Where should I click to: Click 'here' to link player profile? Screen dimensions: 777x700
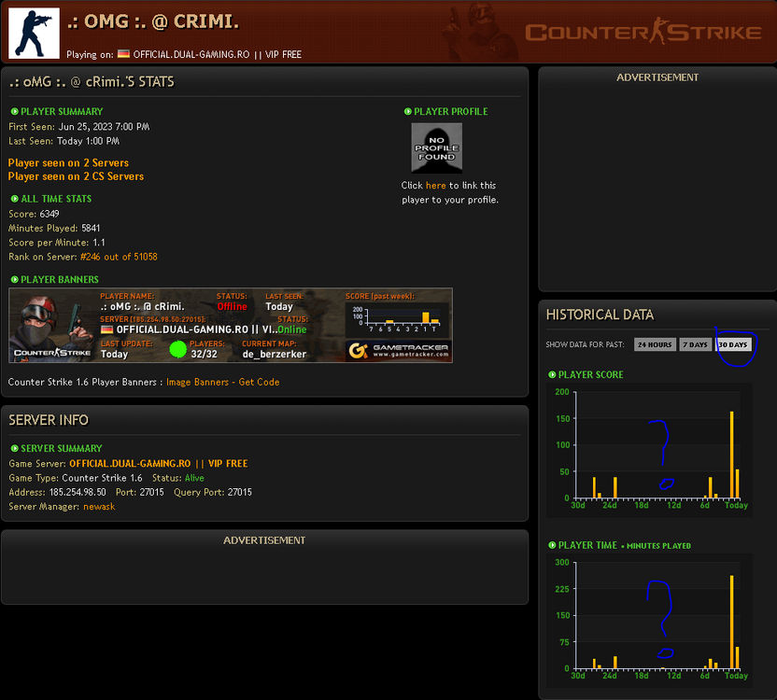coord(435,186)
